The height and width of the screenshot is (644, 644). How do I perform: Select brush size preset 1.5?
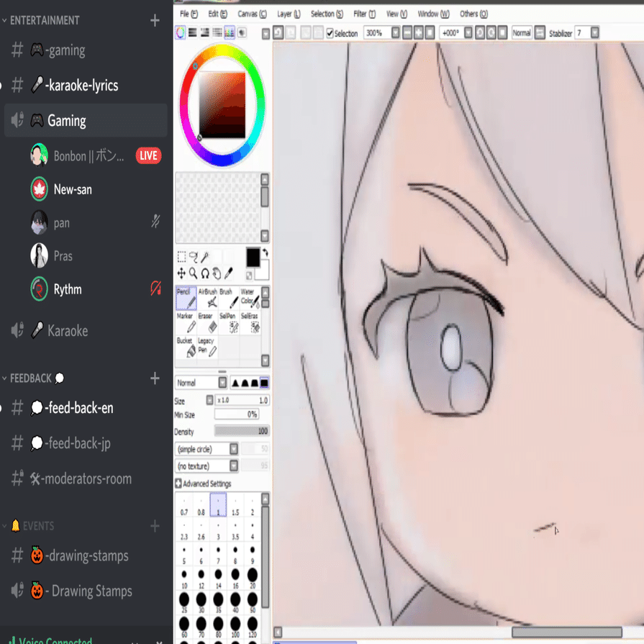point(235,505)
